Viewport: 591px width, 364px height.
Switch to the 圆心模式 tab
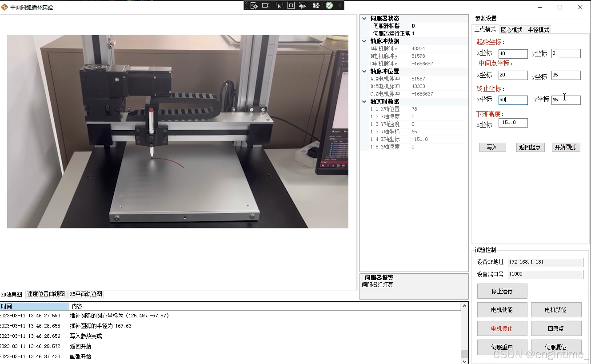pyautogui.click(x=511, y=30)
